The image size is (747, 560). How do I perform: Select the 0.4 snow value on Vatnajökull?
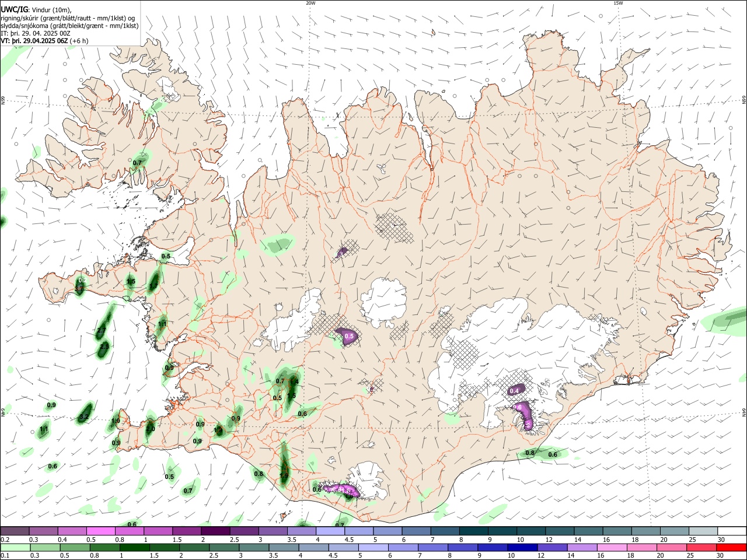pos(515,391)
